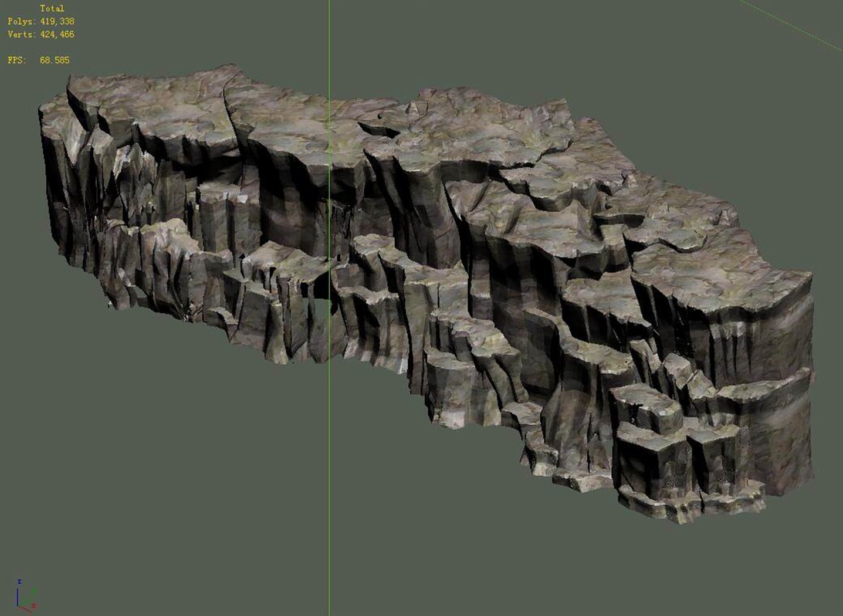843x616 pixels.
Task: Click the 'Total' statistics header
Action: 52,8
